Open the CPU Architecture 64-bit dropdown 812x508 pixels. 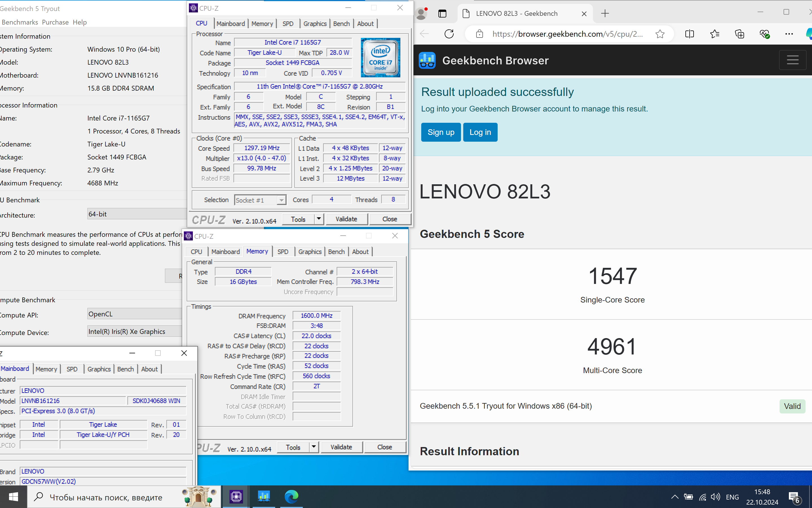[x=137, y=214]
